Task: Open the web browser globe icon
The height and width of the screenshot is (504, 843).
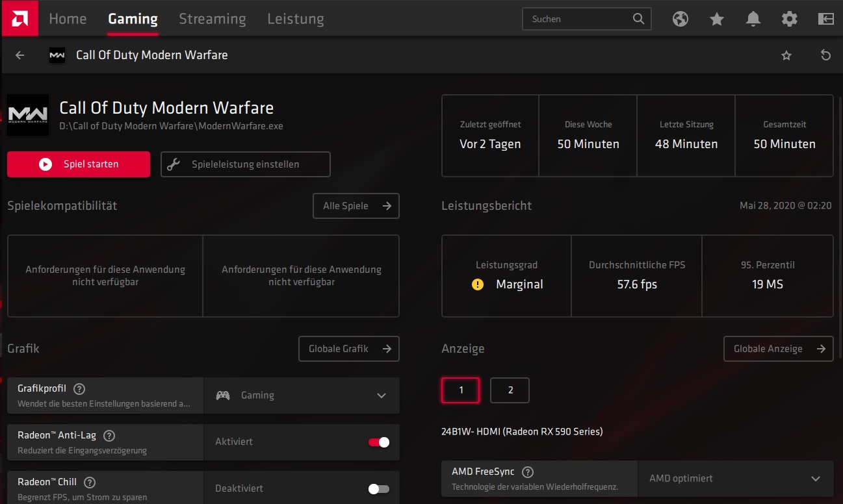Action: coord(681,19)
